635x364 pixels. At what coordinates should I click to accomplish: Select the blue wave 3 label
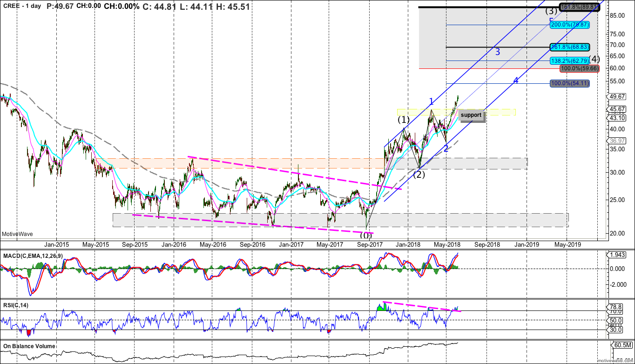coord(498,52)
